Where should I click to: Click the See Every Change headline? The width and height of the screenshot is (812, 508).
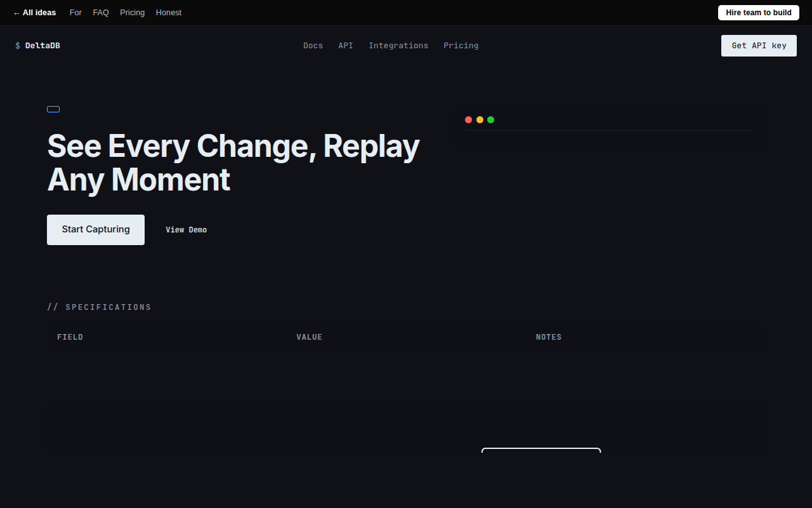[233, 163]
